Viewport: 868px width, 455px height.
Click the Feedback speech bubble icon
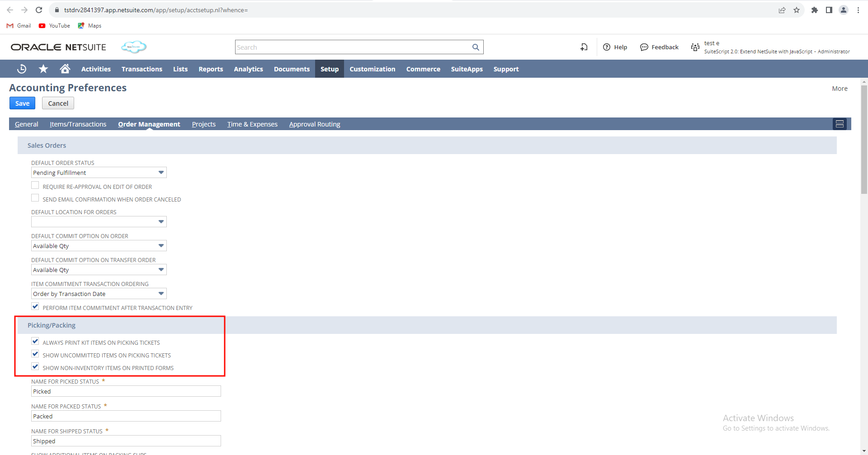644,47
